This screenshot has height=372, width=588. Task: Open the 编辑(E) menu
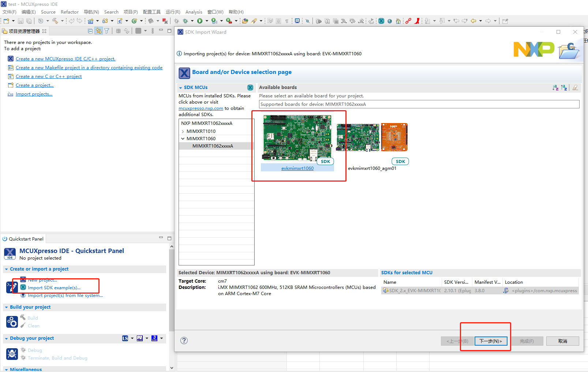(x=29, y=12)
